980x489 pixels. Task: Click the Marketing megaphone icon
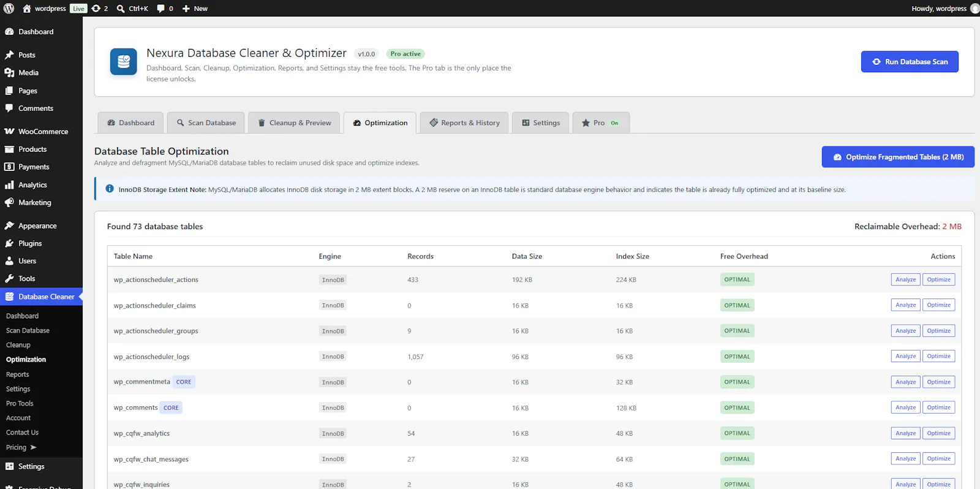(9, 202)
